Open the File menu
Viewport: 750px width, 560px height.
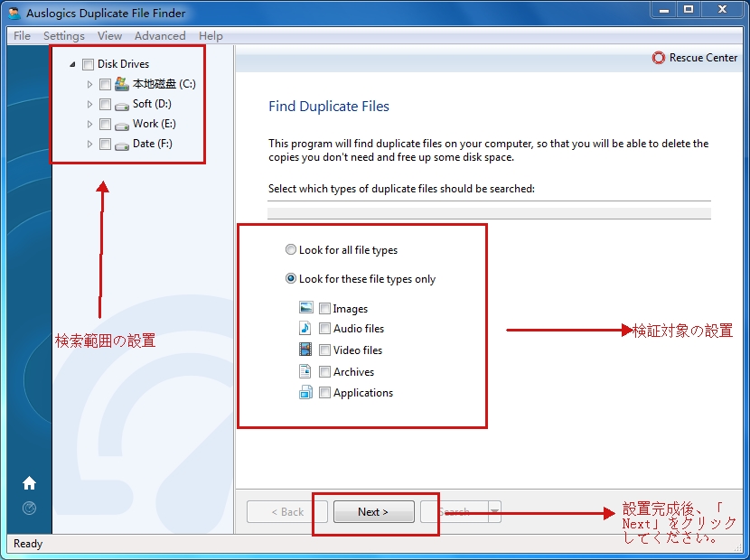[x=22, y=36]
